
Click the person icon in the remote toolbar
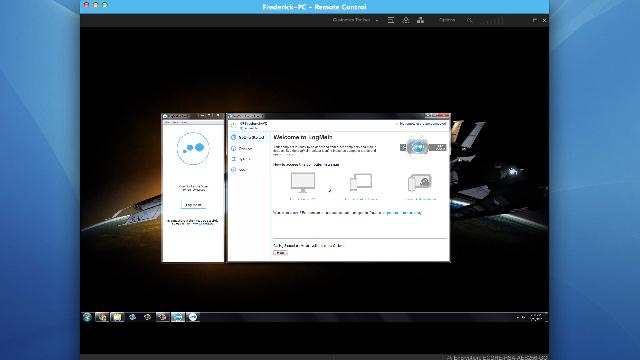[406, 20]
